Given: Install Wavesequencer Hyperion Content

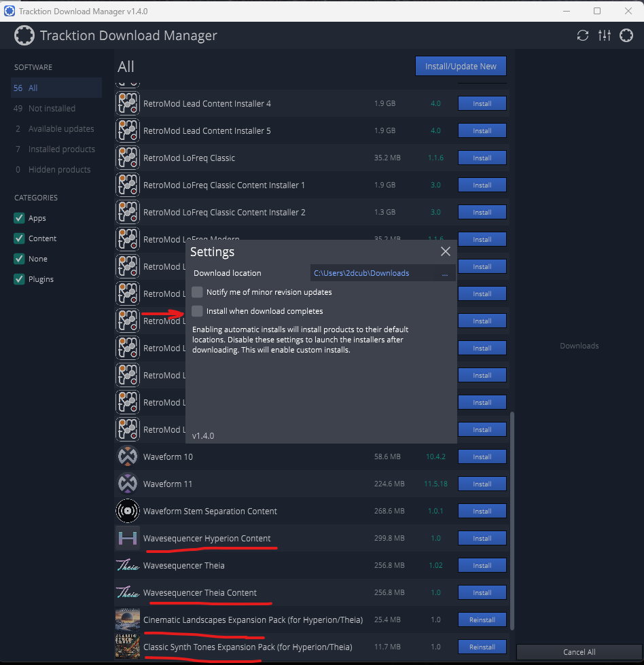Looking at the screenshot, I should [x=482, y=538].
